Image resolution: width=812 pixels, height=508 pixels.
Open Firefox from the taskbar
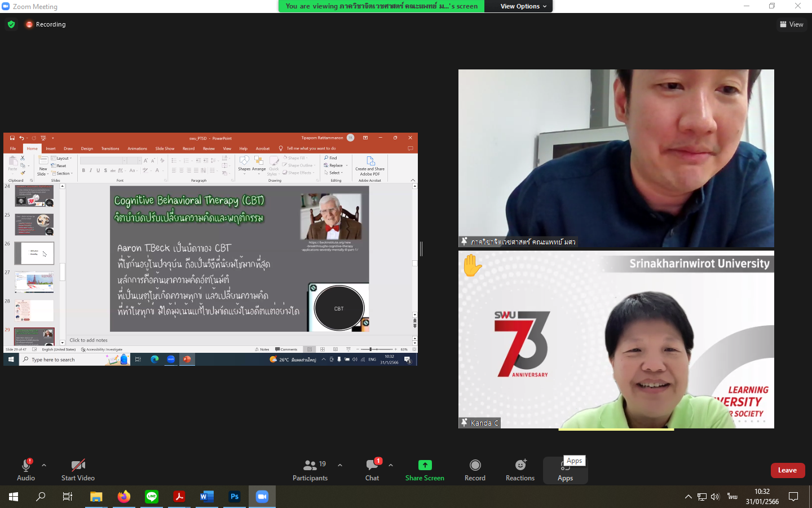124,497
